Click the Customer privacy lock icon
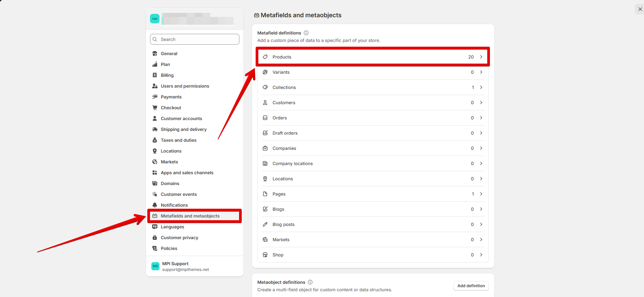This screenshot has width=644, height=297. coord(155,237)
